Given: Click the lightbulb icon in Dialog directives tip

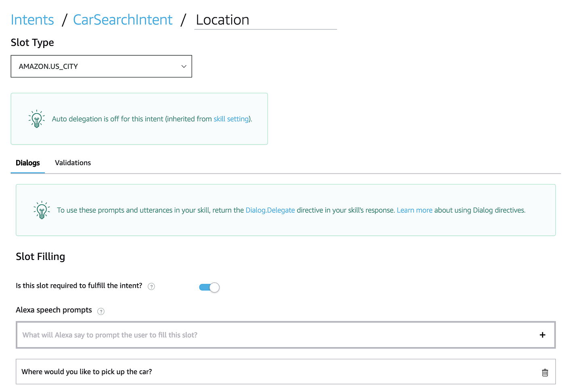Looking at the screenshot, I should click(41, 210).
